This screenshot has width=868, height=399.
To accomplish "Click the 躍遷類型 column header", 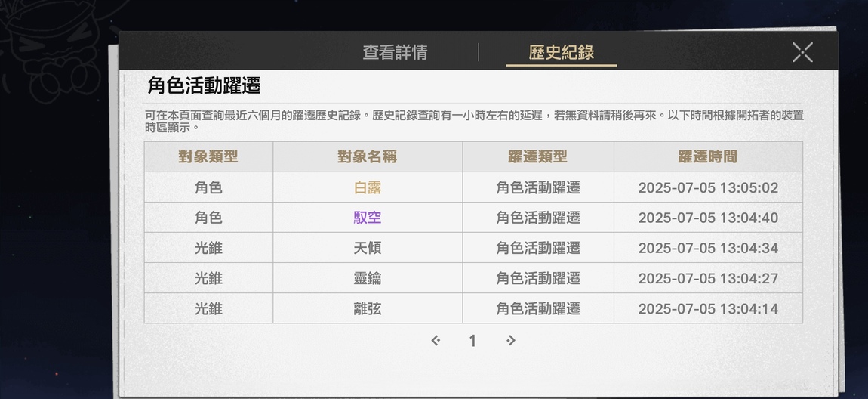I will [x=538, y=157].
